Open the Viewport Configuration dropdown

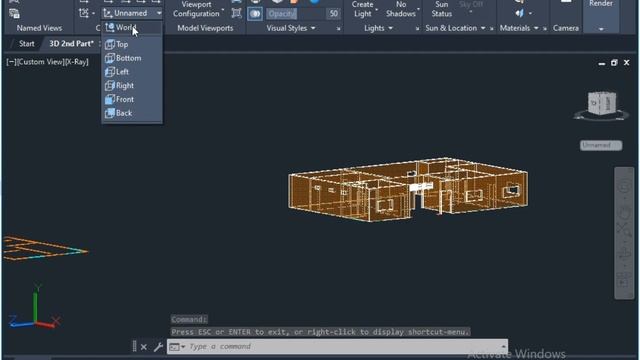pos(198,9)
